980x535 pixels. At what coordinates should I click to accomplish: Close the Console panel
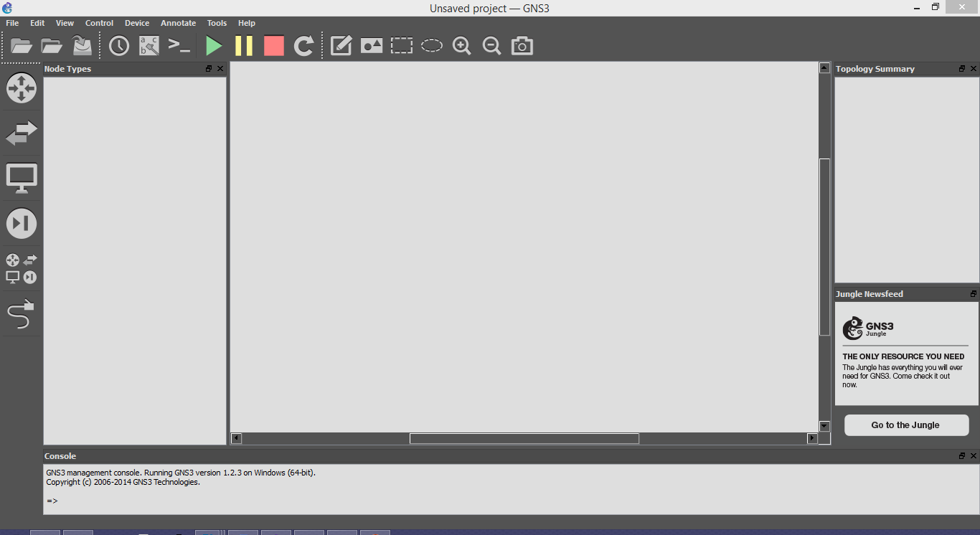974,456
